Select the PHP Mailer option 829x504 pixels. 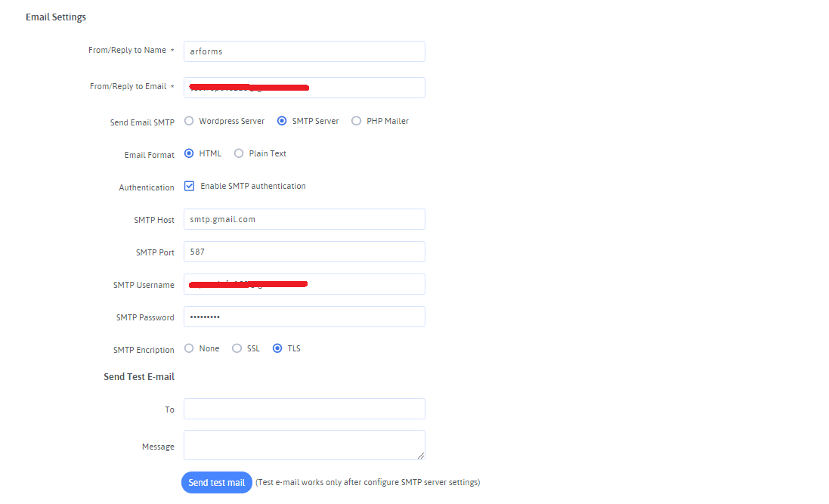click(357, 121)
